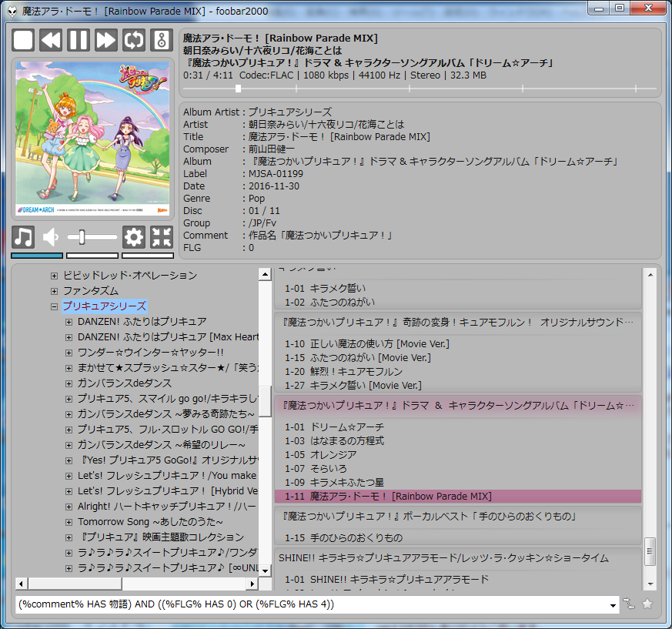
Task: Expand the ファンタズム tree node
Action: point(53,292)
